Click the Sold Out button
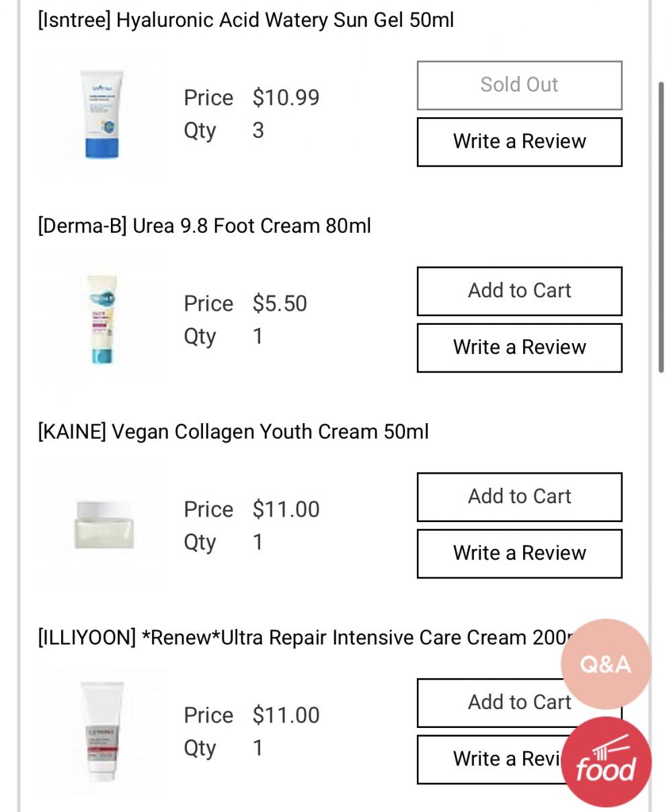Screen dimensions: 669x812 coord(519,85)
